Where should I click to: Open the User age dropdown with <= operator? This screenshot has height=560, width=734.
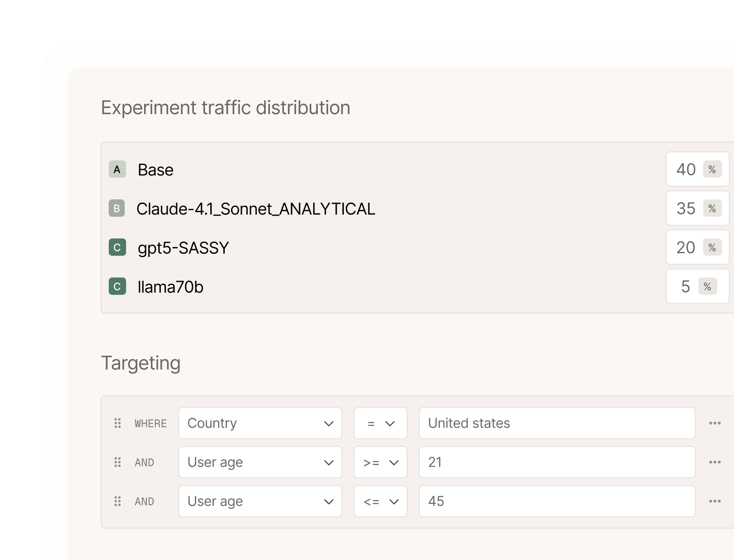[x=260, y=501]
